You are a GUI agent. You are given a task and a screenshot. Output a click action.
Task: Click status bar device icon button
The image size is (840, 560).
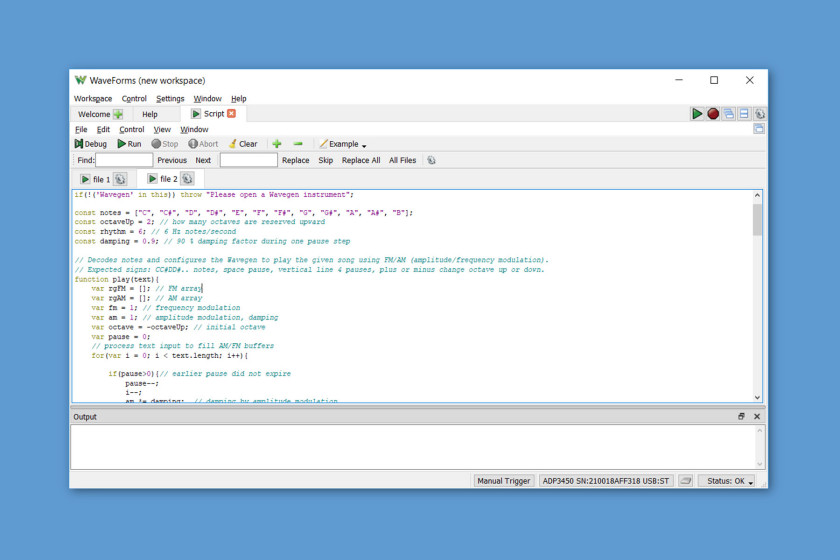tap(686, 481)
